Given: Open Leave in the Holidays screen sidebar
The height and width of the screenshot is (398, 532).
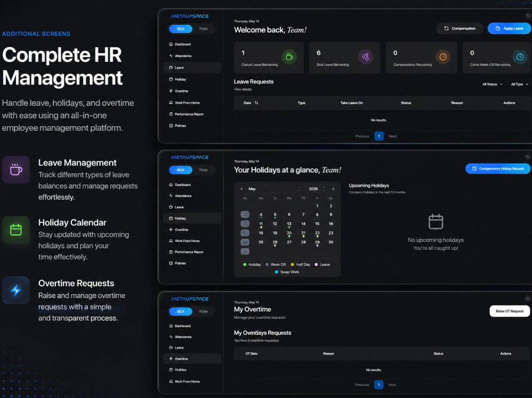Looking at the screenshot, I should [x=193, y=207].
